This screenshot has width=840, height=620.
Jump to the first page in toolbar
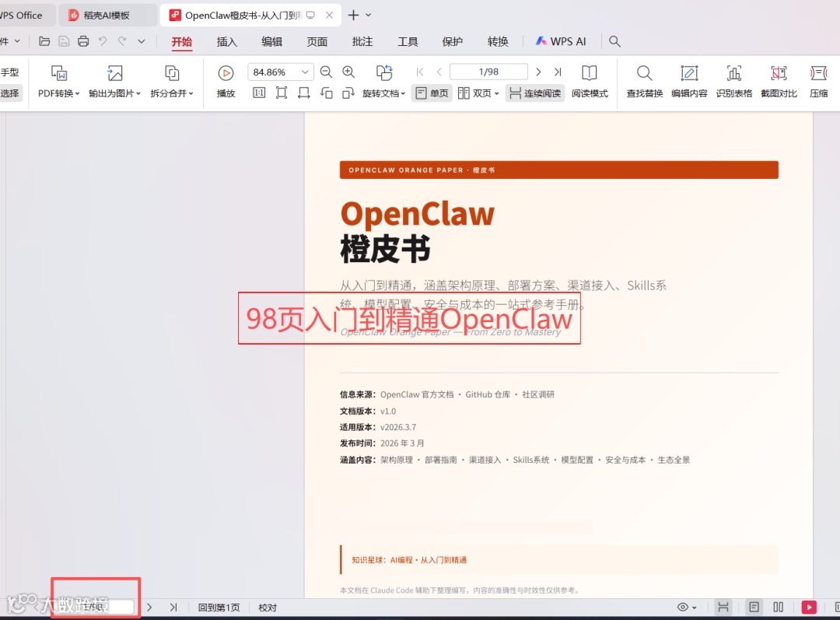(x=420, y=72)
